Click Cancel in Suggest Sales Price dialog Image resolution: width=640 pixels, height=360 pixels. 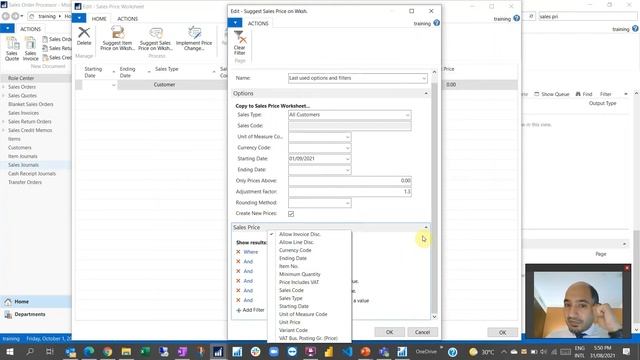pos(422,332)
